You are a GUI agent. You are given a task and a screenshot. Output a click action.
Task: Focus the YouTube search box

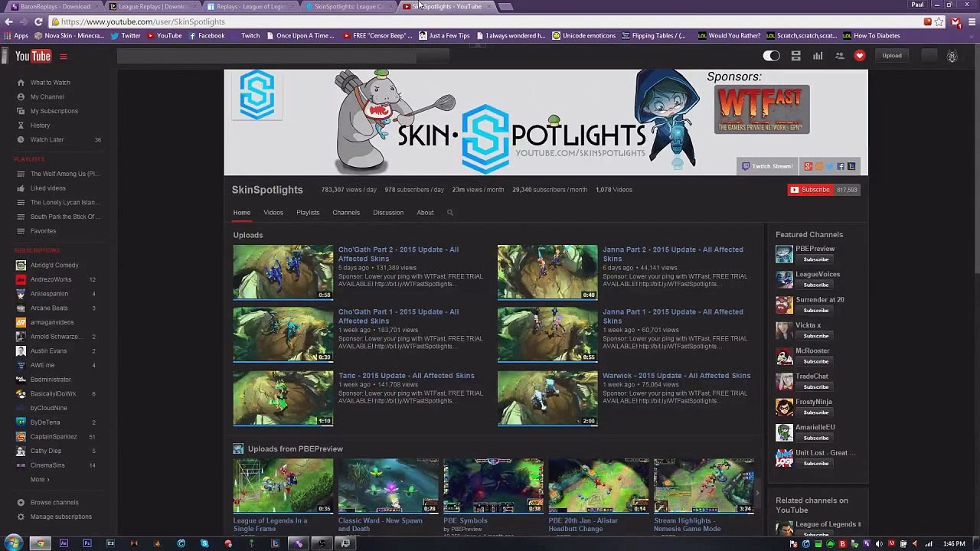pos(266,56)
